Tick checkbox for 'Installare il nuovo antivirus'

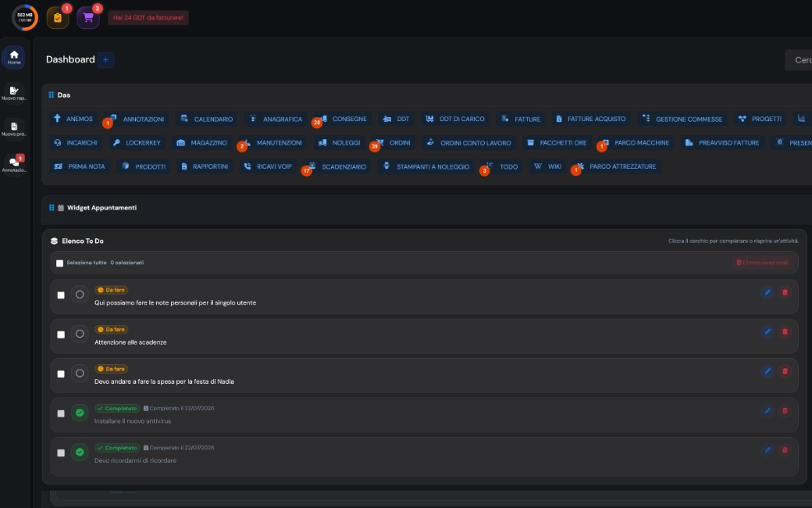(61, 413)
